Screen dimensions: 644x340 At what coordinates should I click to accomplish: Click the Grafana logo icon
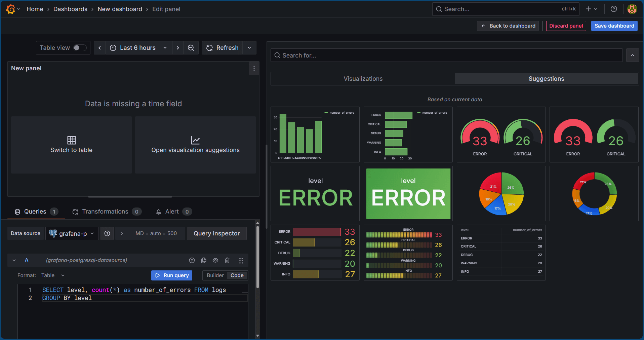coord(11,9)
